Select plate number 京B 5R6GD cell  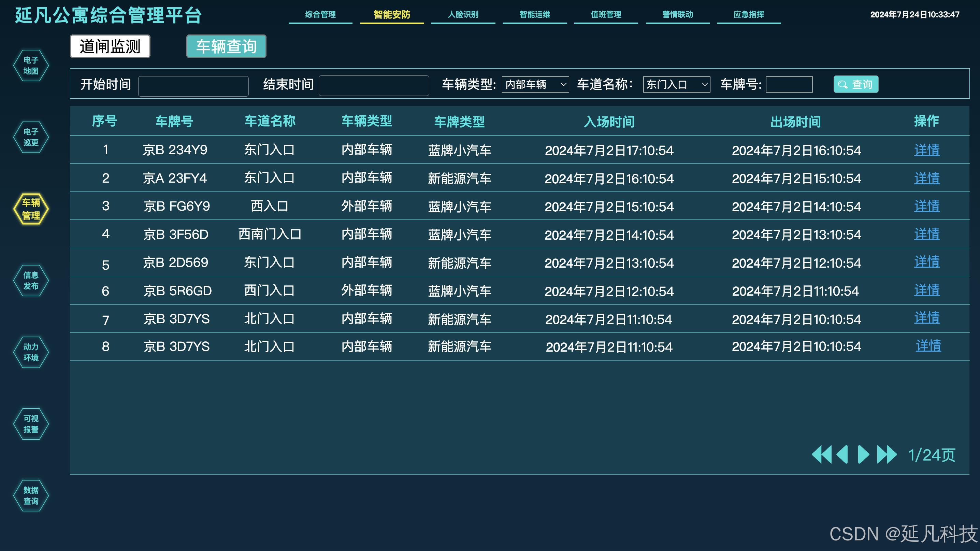pyautogui.click(x=178, y=291)
